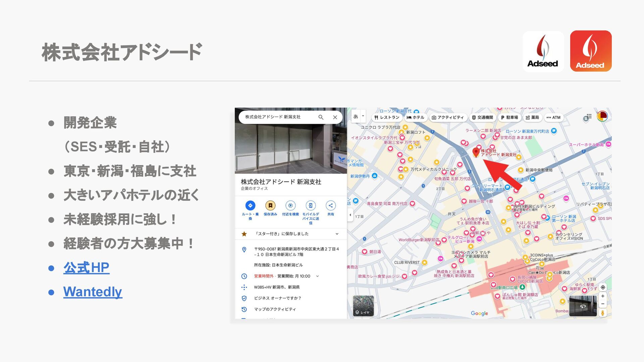Open the Street View preview thumbnail
The width and height of the screenshot is (644, 362).
(583, 306)
